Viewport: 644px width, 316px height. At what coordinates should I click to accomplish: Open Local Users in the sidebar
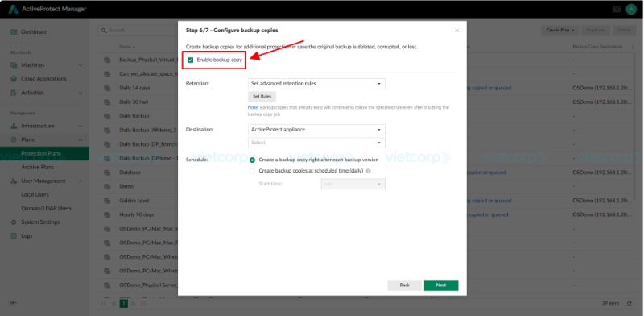[35, 194]
